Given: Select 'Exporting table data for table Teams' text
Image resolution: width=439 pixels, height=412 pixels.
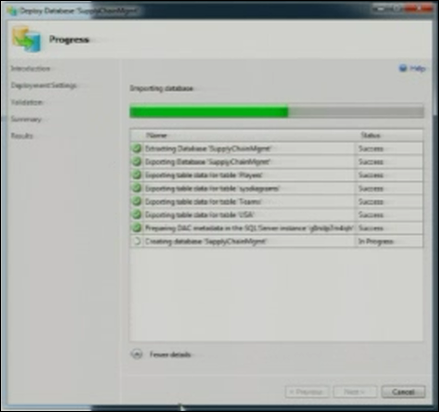Looking at the screenshot, I should pyautogui.click(x=203, y=202).
